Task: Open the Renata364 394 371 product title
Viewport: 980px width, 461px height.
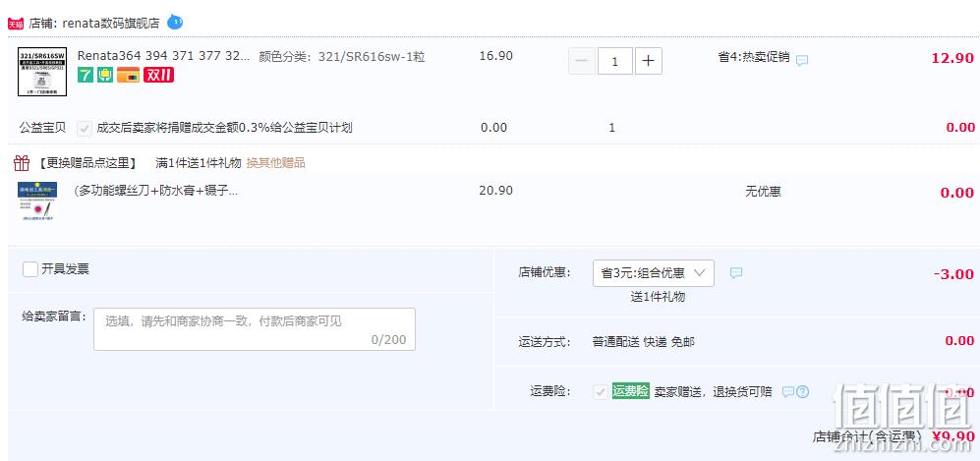Action: [164, 56]
